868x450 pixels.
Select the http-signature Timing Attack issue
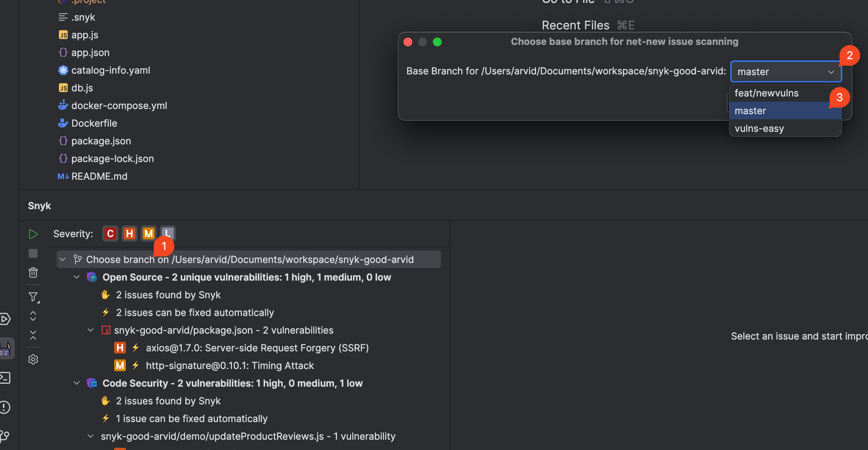(x=230, y=365)
